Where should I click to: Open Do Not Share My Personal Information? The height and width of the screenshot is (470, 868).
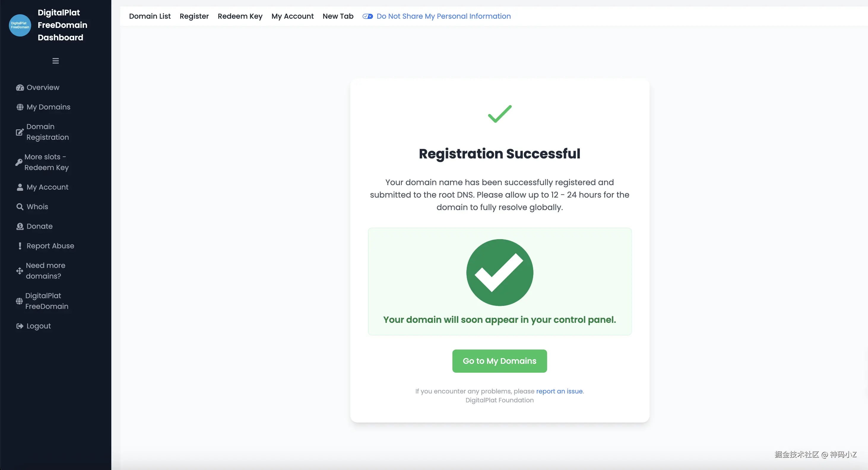point(443,16)
